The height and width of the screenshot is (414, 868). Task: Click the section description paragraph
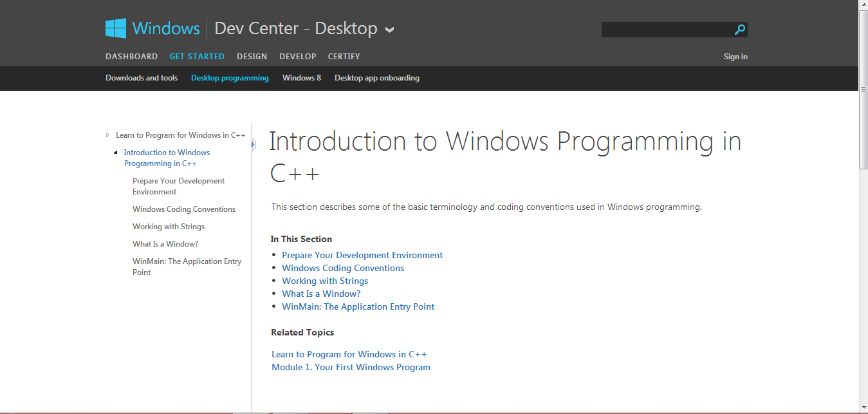[486, 207]
